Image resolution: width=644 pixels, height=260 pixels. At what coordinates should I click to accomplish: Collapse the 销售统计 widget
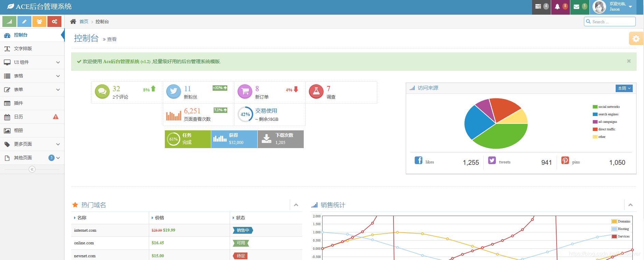point(630,205)
